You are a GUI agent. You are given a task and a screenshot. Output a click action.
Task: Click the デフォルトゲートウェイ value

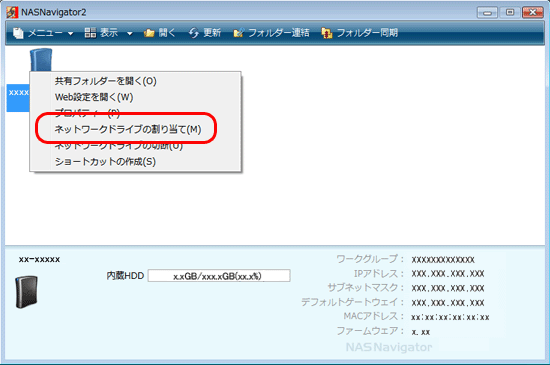[x=448, y=303]
